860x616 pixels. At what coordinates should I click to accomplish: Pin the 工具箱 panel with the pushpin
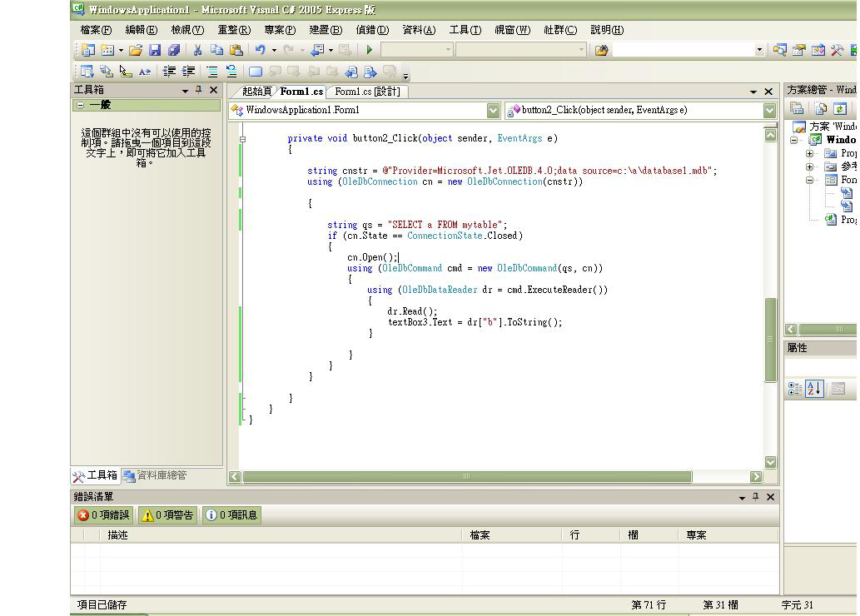coord(198,89)
